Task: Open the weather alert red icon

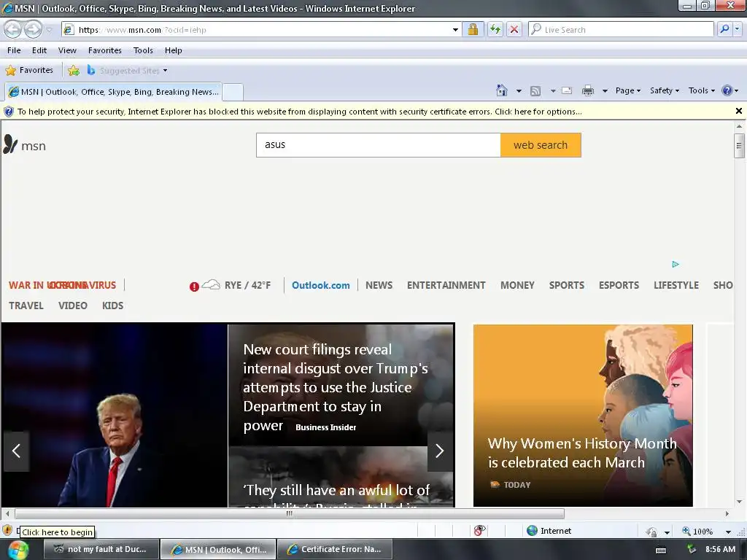Action: (x=194, y=287)
